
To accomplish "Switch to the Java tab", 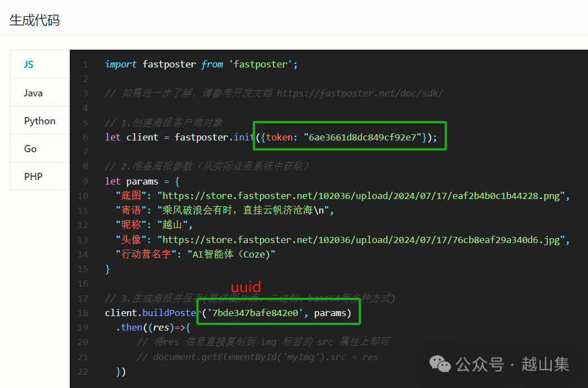I will click(40, 93).
